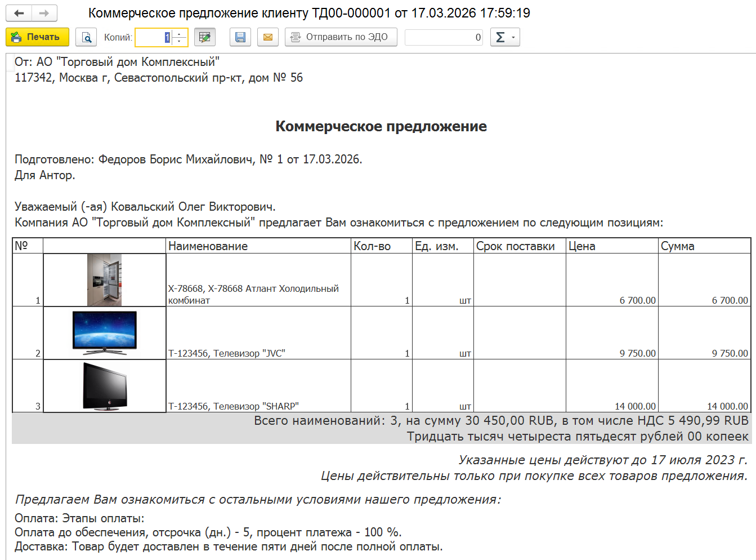Click the sum value field showing 0
The height and width of the screenshot is (560, 756).
click(x=444, y=37)
